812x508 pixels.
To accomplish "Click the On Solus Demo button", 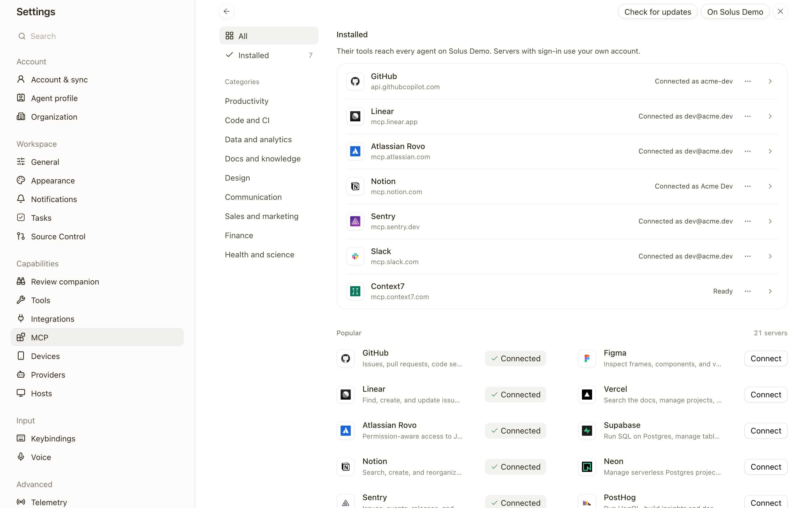I will click(735, 12).
